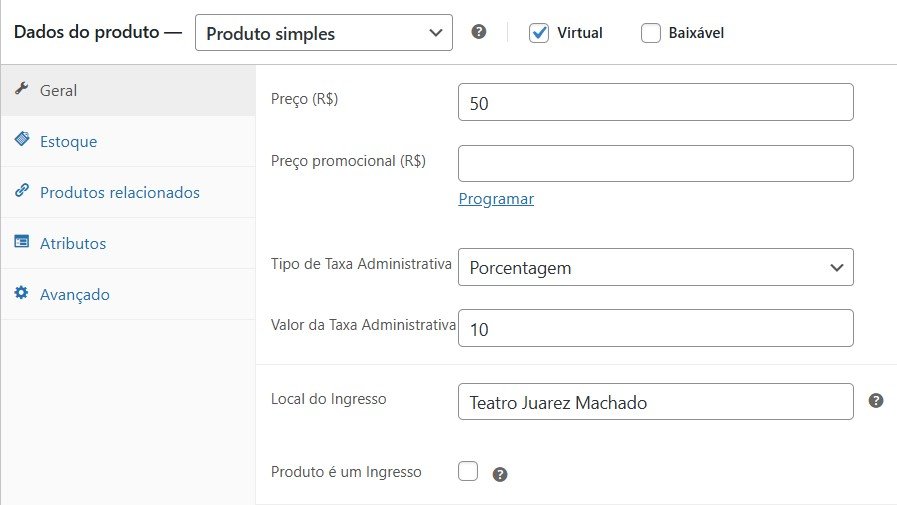Expand the Tipo de Taxa Administrativa dropdown
Image resolution: width=897 pixels, height=505 pixels.
[655, 267]
